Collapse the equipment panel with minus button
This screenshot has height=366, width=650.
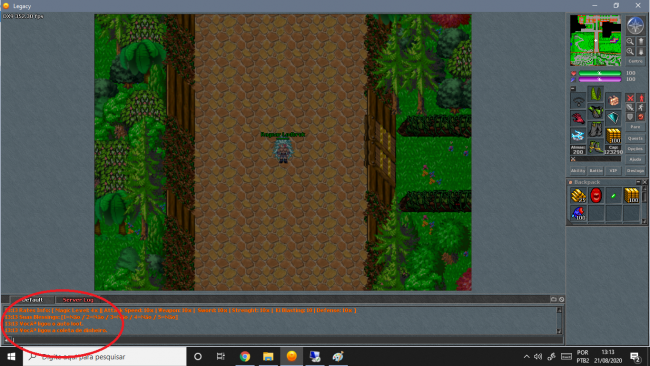[573, 88]
